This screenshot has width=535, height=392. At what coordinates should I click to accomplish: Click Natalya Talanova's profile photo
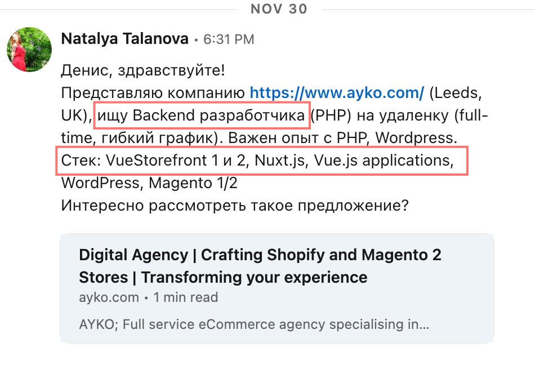[29, 50]
